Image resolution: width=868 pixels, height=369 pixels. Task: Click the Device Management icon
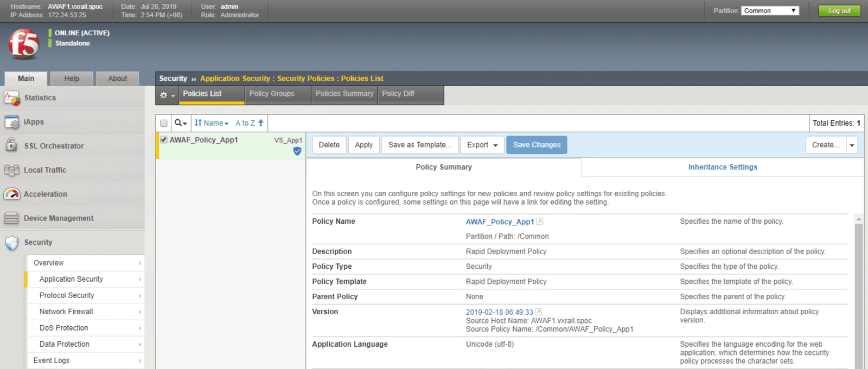(11, 218)
